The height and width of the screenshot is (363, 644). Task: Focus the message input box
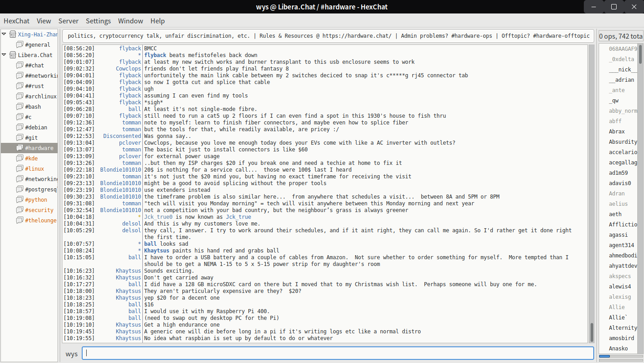(x=338, y=354)
